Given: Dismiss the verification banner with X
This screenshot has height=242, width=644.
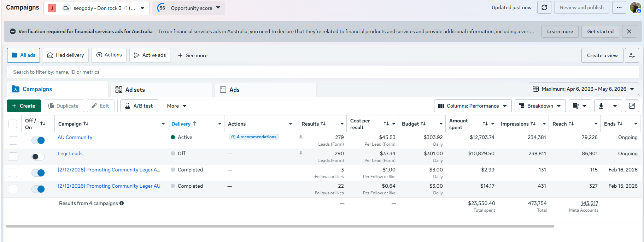Looking at the screenshot, I should tap(629, 31).
